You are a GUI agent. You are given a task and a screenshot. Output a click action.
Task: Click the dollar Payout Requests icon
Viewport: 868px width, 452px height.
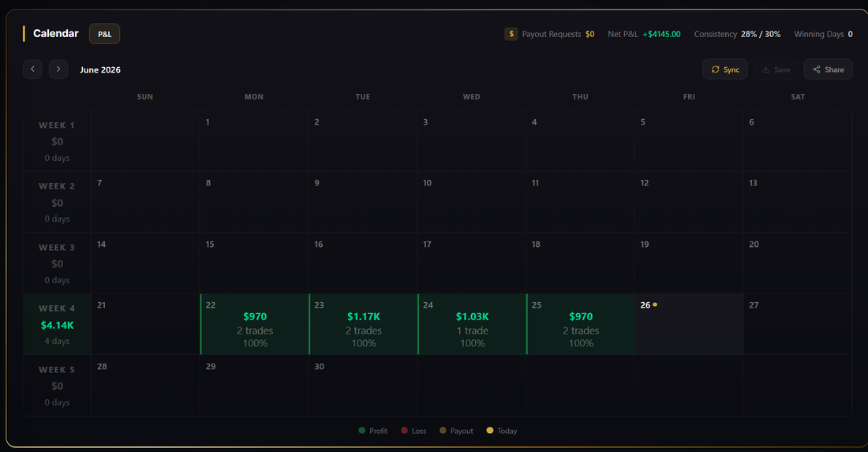click(511, 34)
